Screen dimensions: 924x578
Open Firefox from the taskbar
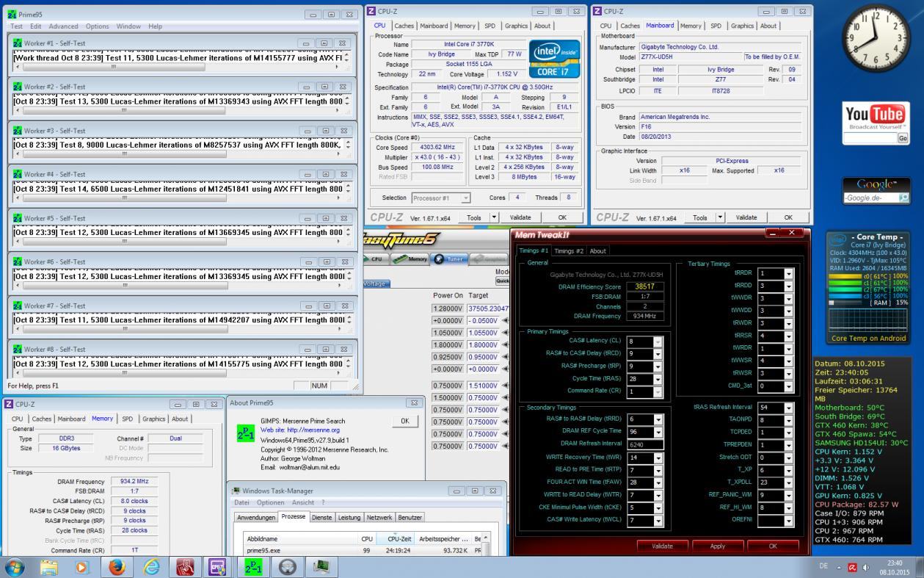[116, 566]
